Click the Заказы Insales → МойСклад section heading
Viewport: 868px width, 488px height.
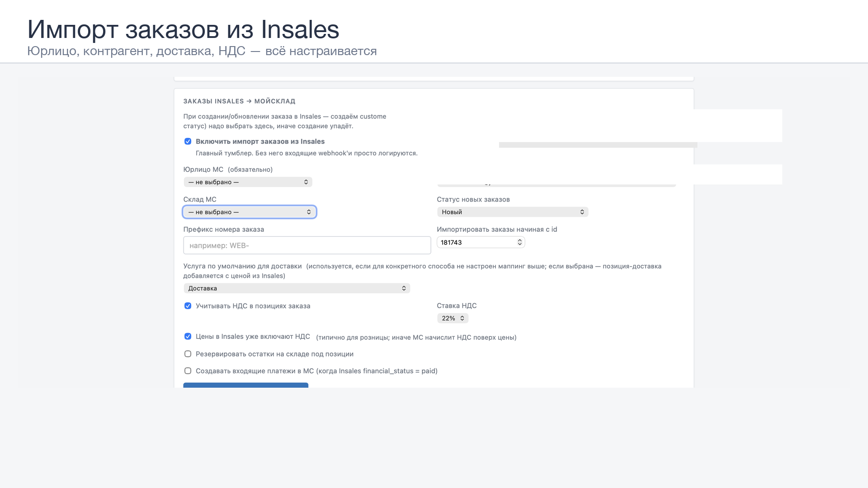pos(239,101)
